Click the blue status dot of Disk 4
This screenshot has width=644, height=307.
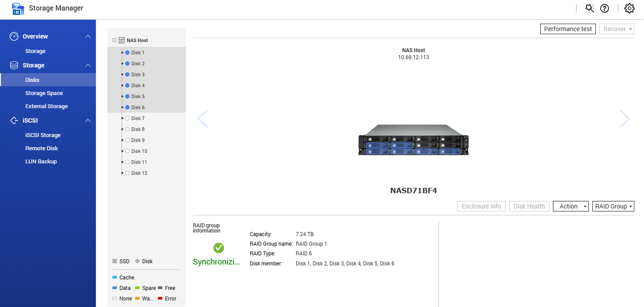(x=127, y=86)
